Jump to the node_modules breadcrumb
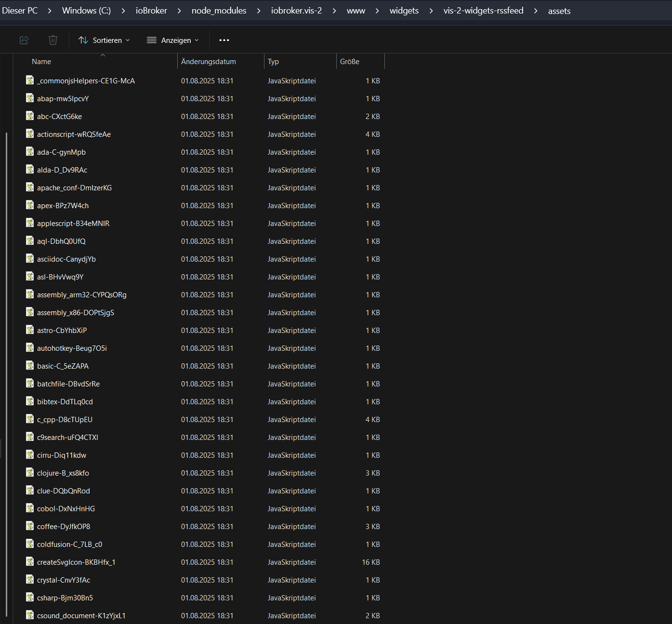The width and height of the screenshot is (672, 624). (x=219, y=11)
